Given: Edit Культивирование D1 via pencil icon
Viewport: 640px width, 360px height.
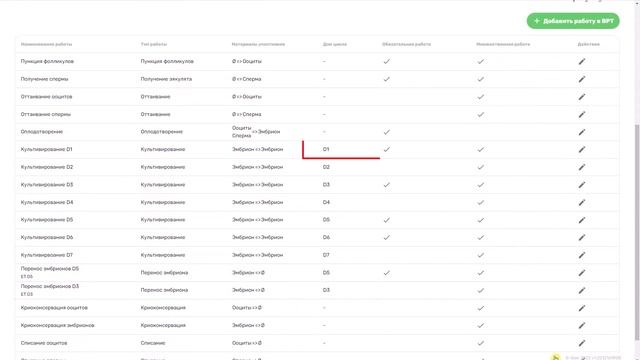Looking at the screenshot, I should point(582,149).
